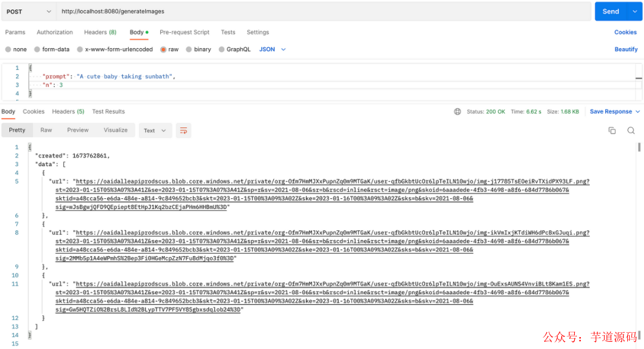This screenshot has height=349, width=644.
Task: Open the Cookies link near Send
Action: pos(625,32)
